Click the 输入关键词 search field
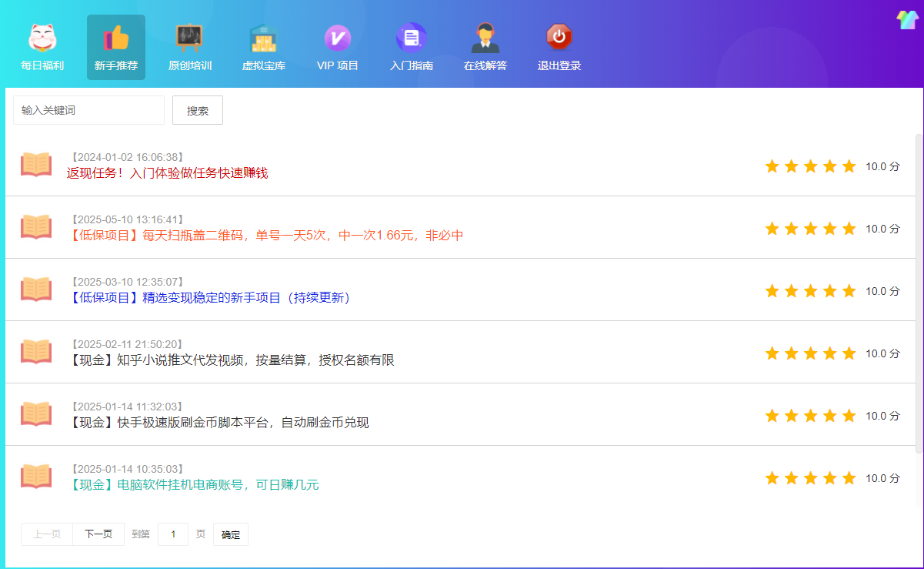Image resolution: width=924 pixels, height=569 pixels. 88,110
